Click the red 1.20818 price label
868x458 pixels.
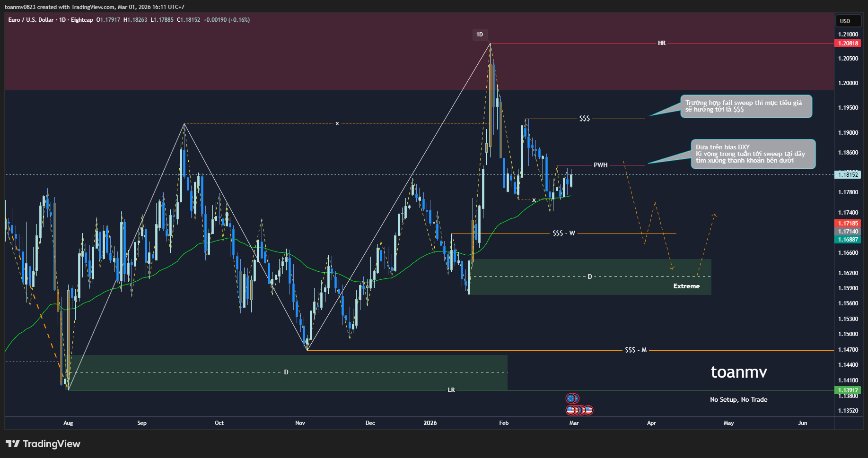[848, 43]
